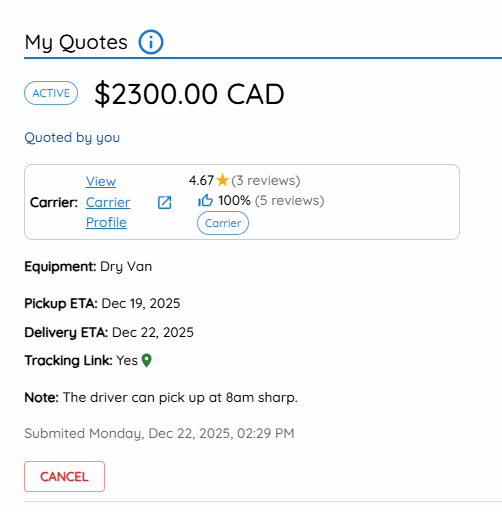Click the green tracking location pin

coord(147,360)
